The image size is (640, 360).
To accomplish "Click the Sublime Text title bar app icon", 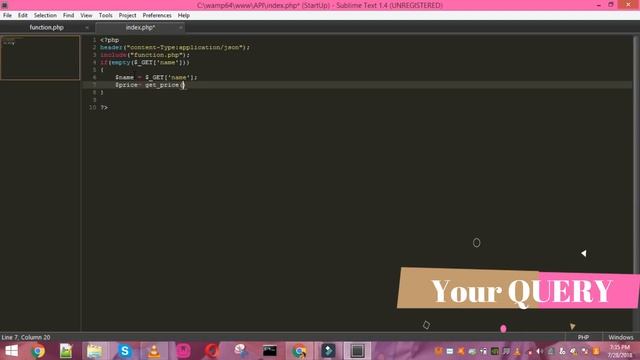I will click(4, 5).
